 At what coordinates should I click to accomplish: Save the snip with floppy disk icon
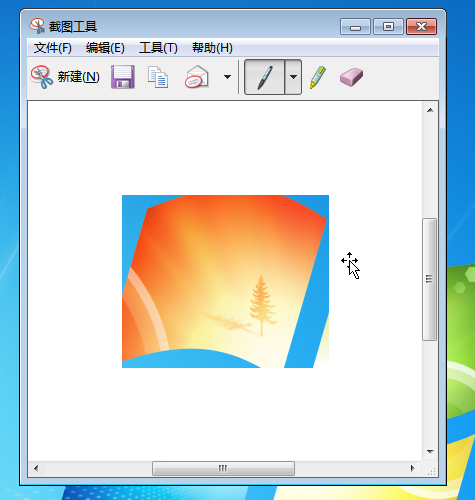123,77
